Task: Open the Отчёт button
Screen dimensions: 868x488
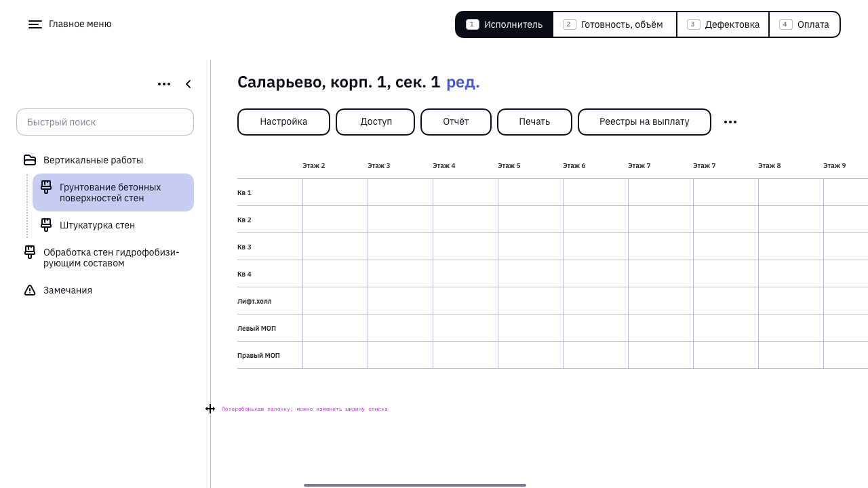Action: pyautogui.click(x=456, y=122)
